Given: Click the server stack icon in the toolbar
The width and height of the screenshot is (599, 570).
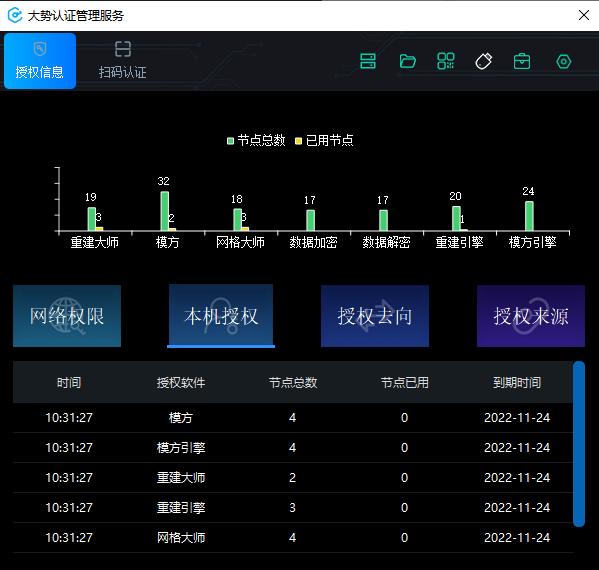Looking at the screenshot, I should point(368,61).
